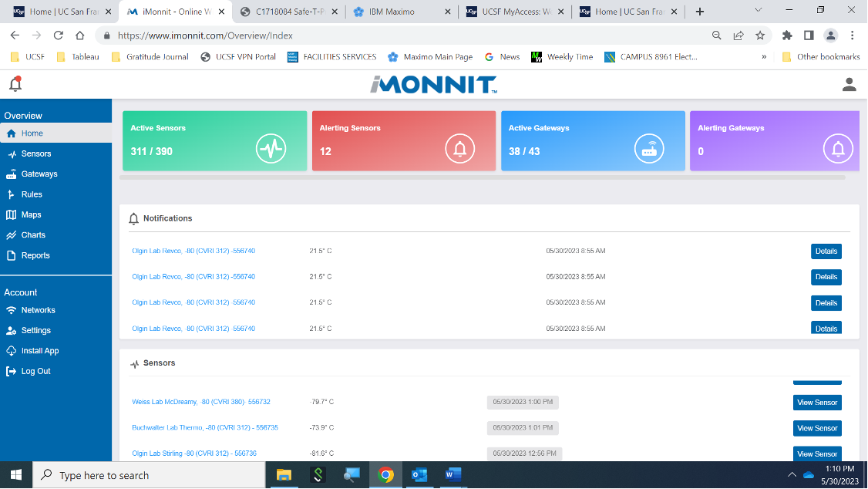Navigate to Rules from the sidebar
Viewport: 868px width, 489px height.
[33, 194]
